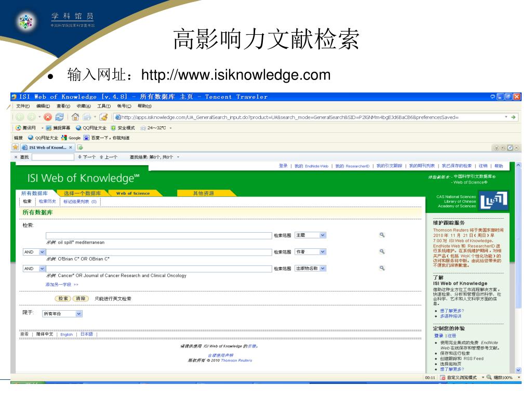Open the 我的引文跟踪 link

tap(389, 166)
